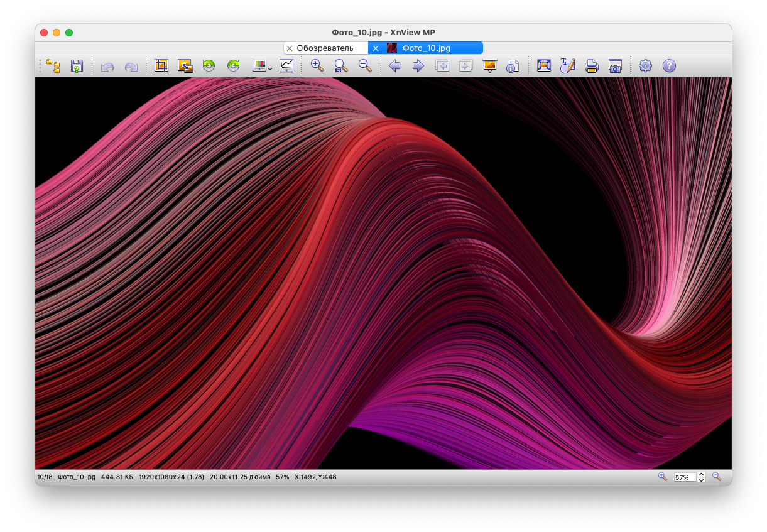The image size is (767, 532).
Task: Toggle image info properties icon
Action: [x=513, y=66]
